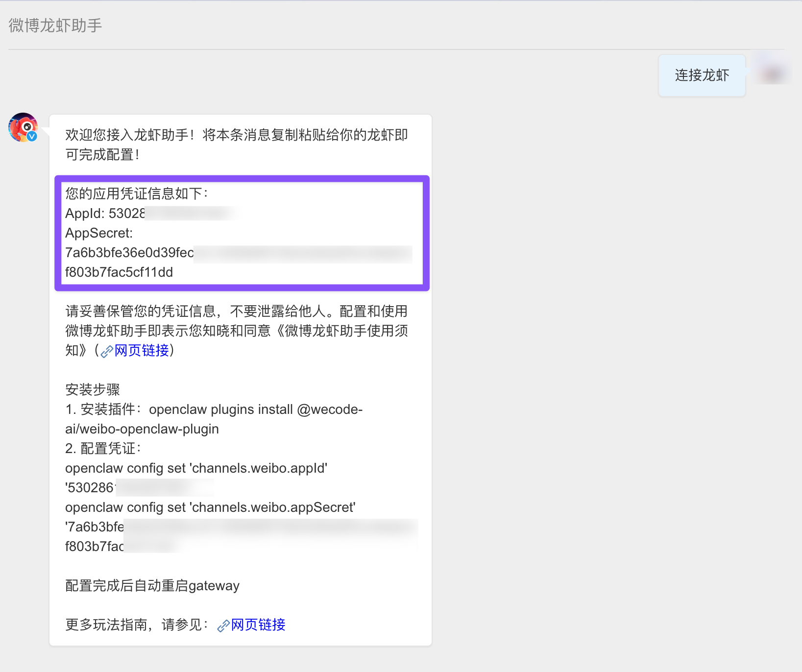Click chain icon beside guide link

point(223,625)
